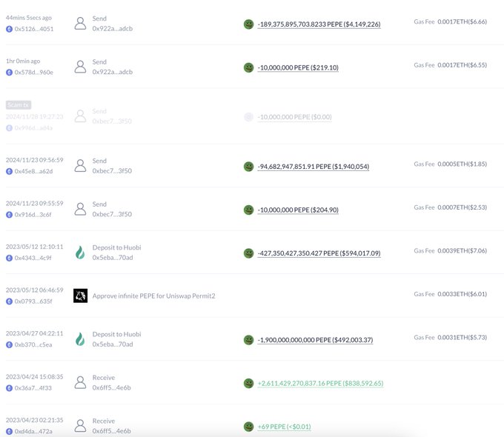Open address 0x5eba...70ad in 2023/04/27 row
504x437 pixels.
(113, 344)
